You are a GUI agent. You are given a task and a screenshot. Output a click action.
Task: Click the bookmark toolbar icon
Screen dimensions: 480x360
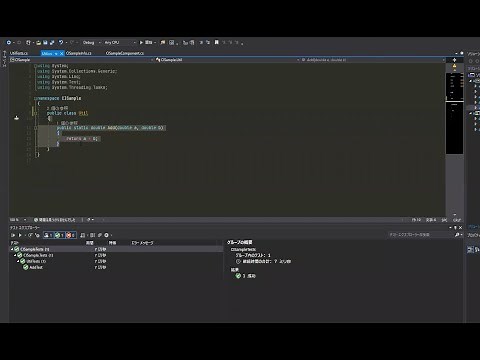pos(217,42)
